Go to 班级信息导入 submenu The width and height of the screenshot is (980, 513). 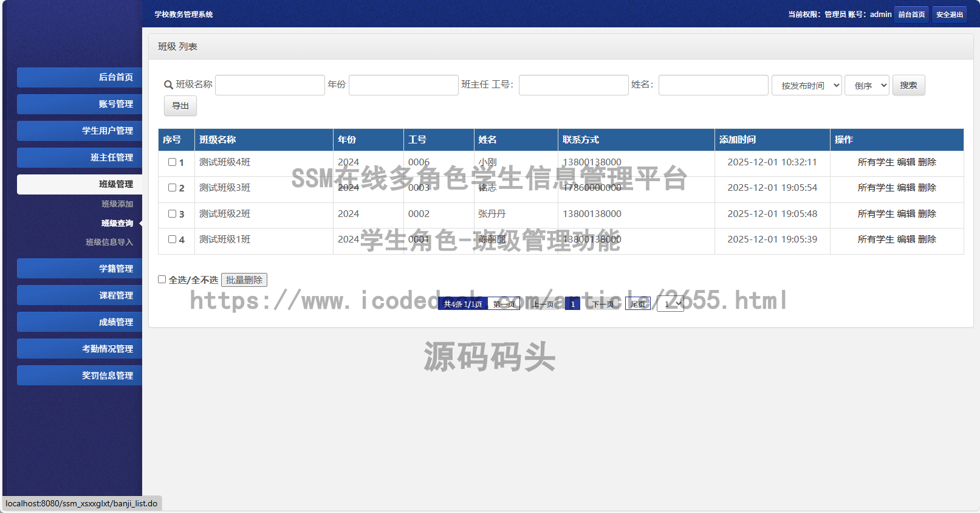109,243
